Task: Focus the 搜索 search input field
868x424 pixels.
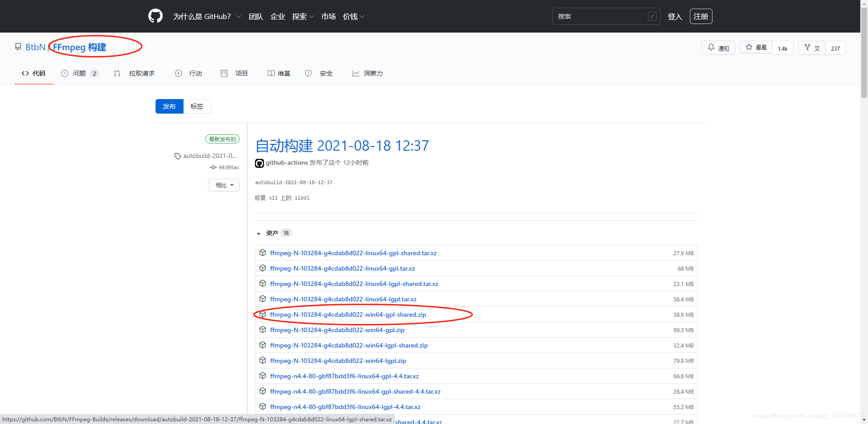Action: coord(606,16)
